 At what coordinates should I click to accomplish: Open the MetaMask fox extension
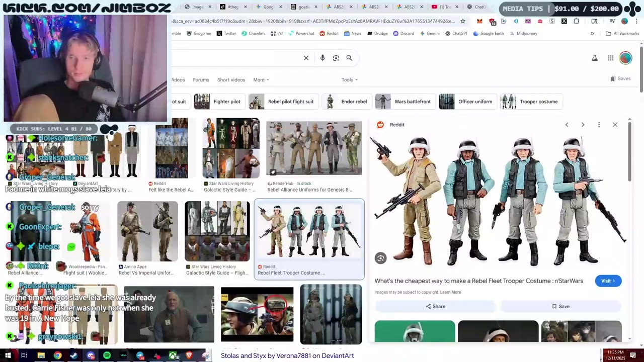tap(479, 21)
